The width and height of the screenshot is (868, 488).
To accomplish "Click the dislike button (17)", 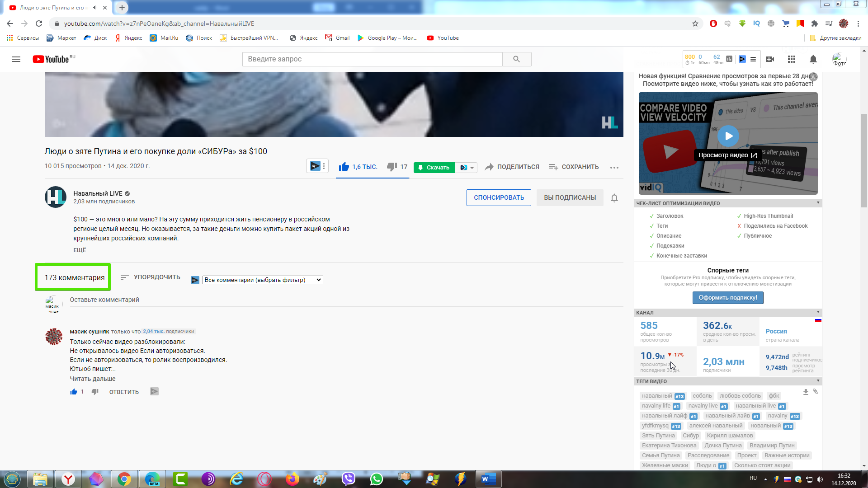I will (x=392, y=166).
